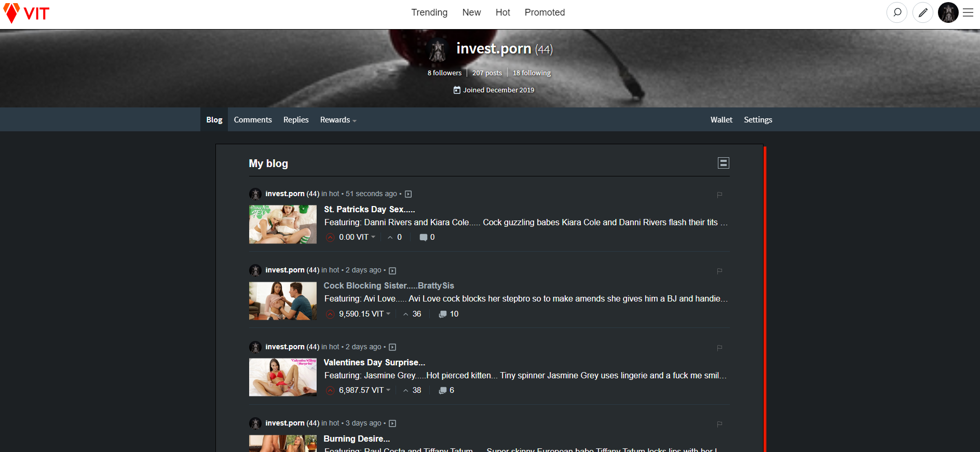Click the 3 days ago timestamp
980x452 pixels.
pyautogui.click(x=363, y=423)
